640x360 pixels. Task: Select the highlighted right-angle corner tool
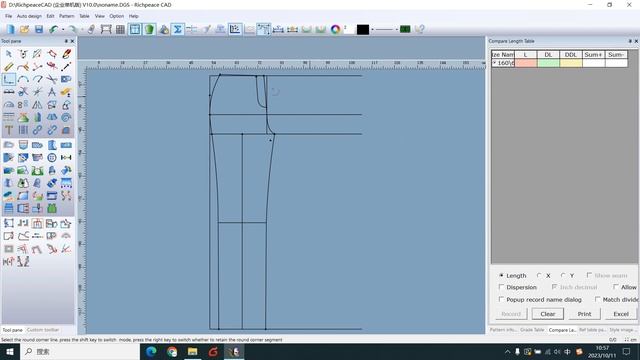(x=9, y=79)
